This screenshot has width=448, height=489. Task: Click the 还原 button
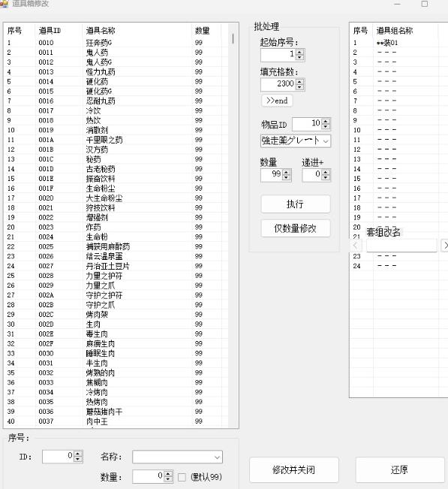pos(400,469)
